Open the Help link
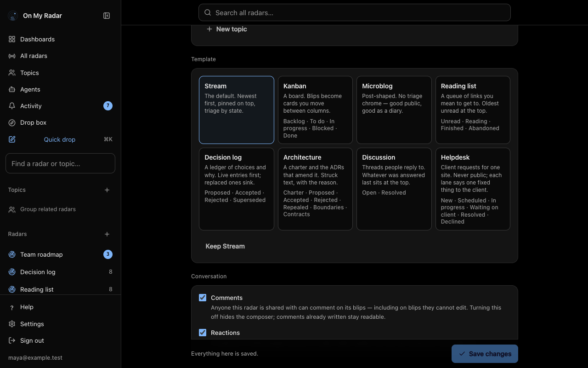The width and height of the screenshot is (588, 368). coord(60,307)
